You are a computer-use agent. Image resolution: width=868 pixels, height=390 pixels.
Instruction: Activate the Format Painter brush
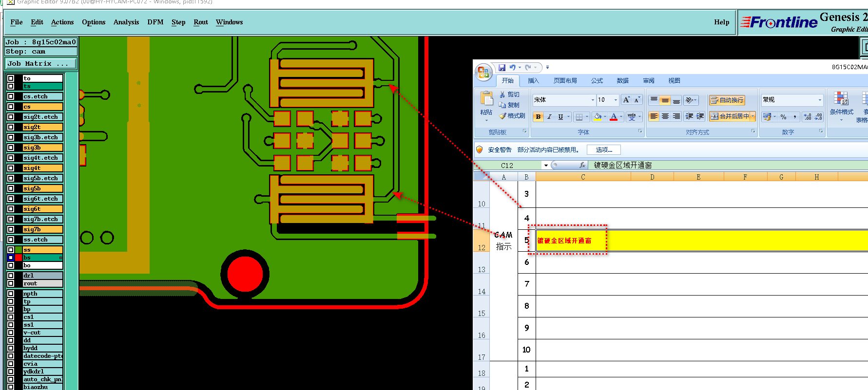pyautogui.click(x=503, y=116)
